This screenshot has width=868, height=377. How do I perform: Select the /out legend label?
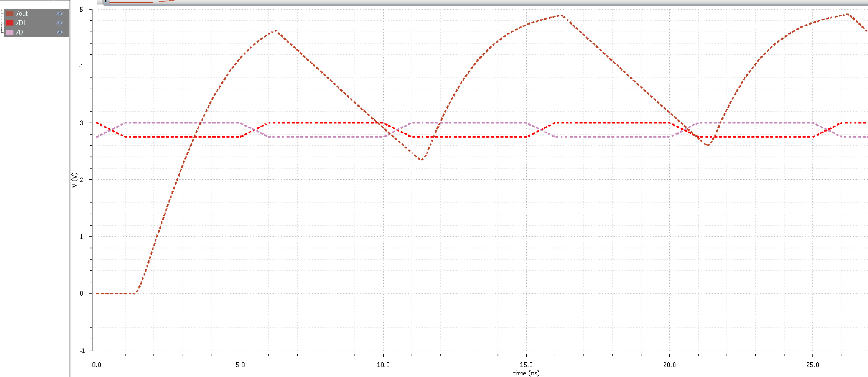tap(22, 13)
